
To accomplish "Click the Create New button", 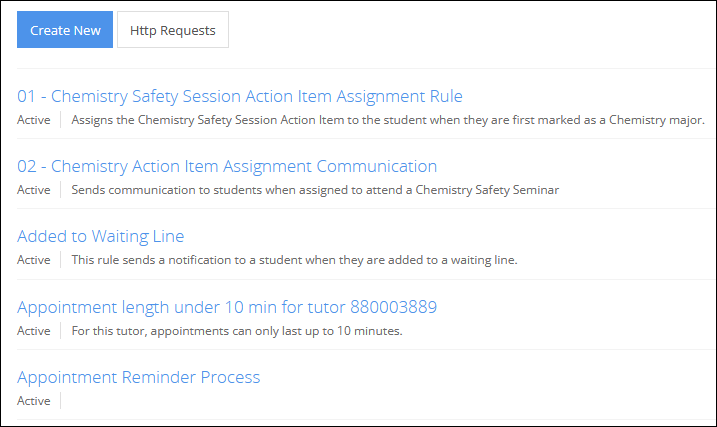I will 65,30.
